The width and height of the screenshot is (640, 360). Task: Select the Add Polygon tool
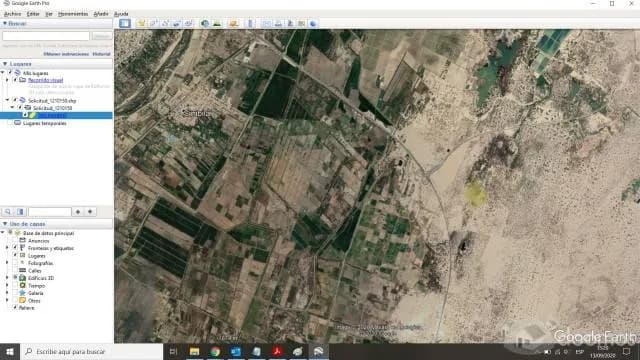pos(153,23)
